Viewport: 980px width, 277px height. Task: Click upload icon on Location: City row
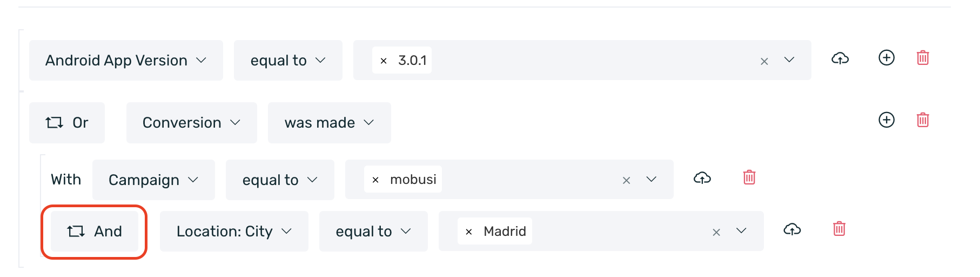[x=792, y=230]
